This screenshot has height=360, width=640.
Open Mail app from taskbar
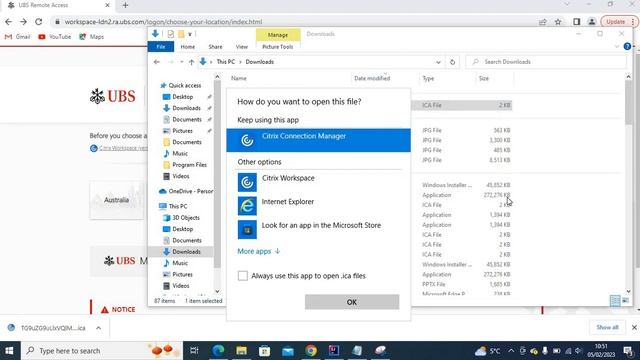pyautogui.click(x=288, y=351)
